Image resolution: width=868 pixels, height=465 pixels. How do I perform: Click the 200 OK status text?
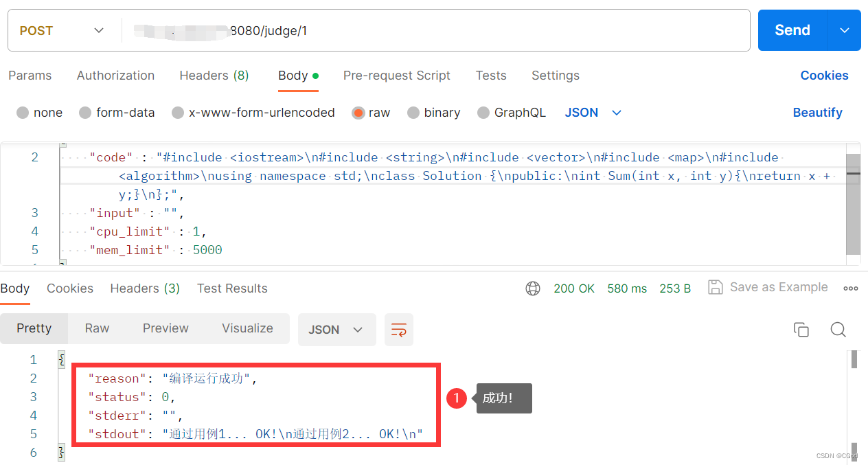(x=574, y=288)
